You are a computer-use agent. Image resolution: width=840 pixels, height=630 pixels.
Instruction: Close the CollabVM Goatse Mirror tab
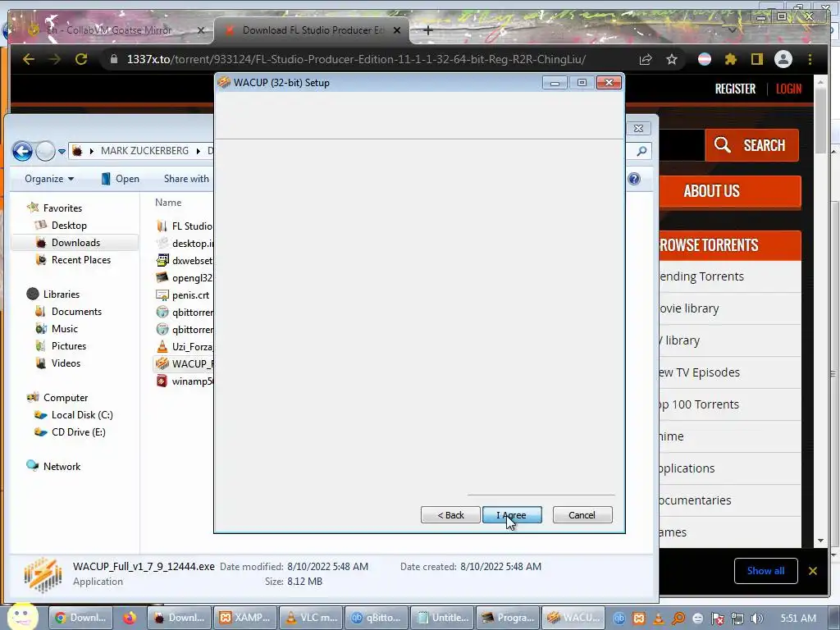coord(200,30)
